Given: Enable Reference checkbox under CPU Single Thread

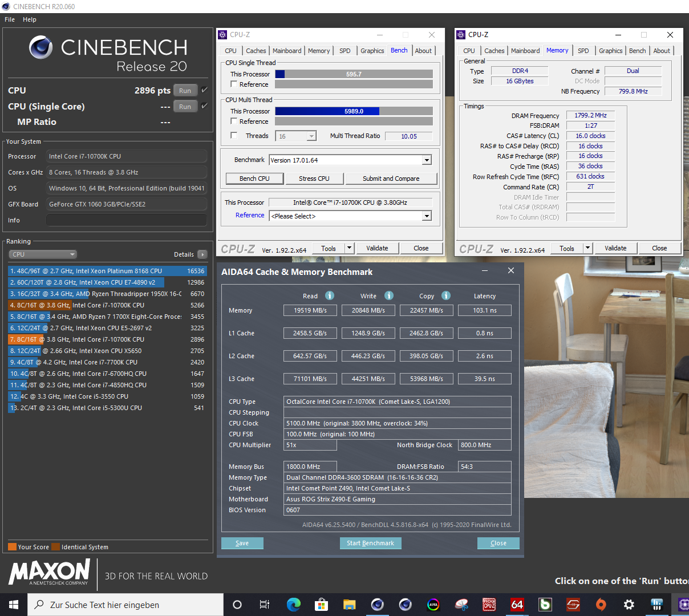Looking at the screenshot, I should coord(234,84).
